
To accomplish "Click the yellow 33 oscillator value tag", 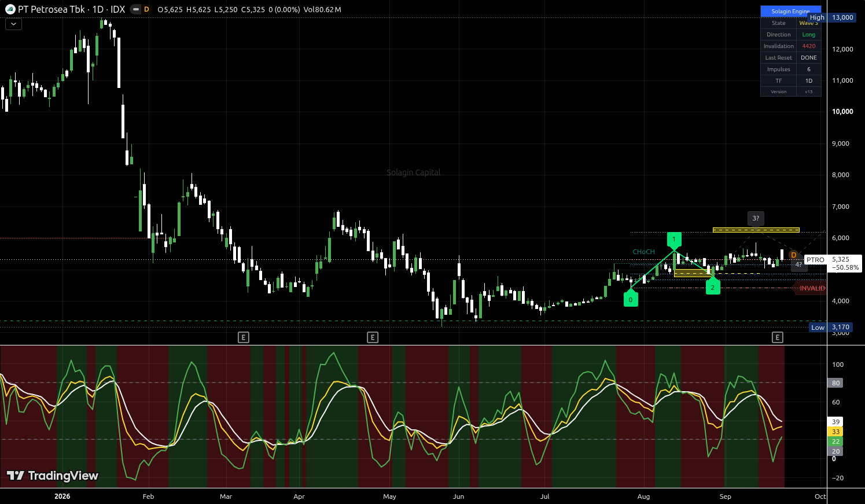I will (x=835, y=432).
